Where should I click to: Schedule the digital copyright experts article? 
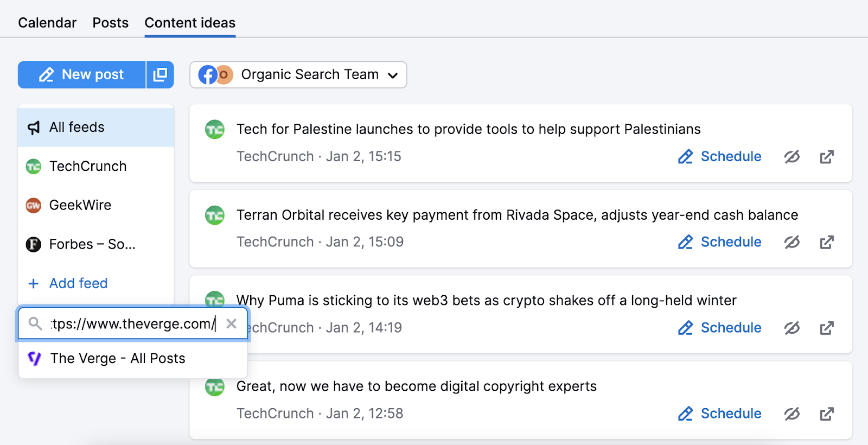(x=719, y=414)
